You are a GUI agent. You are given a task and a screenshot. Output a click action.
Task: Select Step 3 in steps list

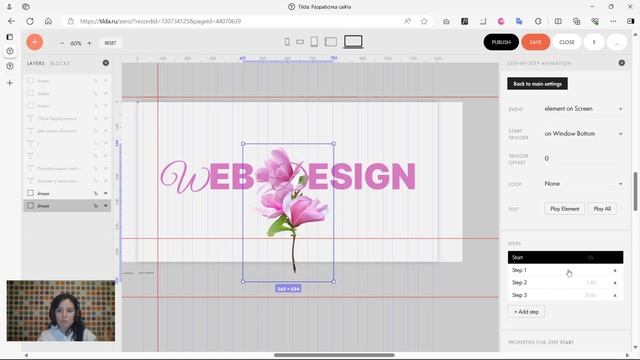[565, 295]
